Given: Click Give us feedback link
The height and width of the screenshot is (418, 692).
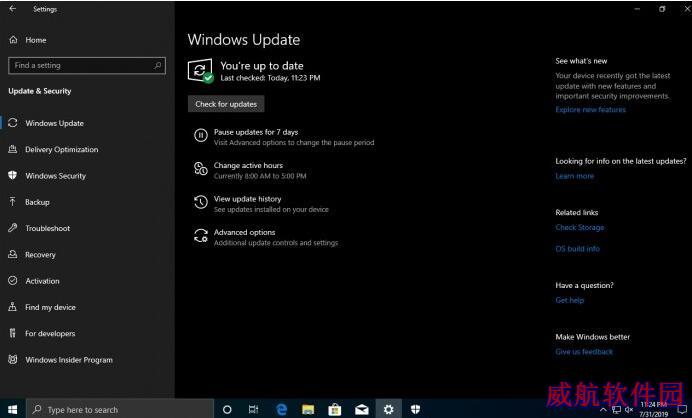Looking at the screenshot, I should (x=584, y=352).
